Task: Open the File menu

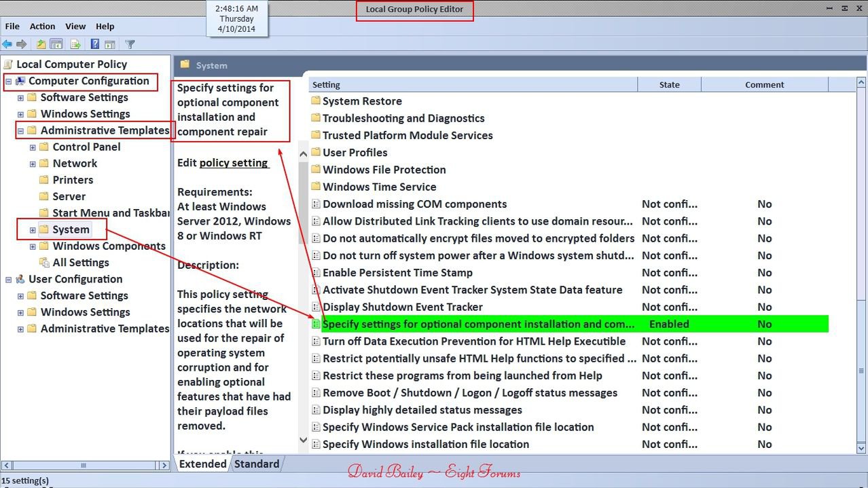Action: click(12, 26)
